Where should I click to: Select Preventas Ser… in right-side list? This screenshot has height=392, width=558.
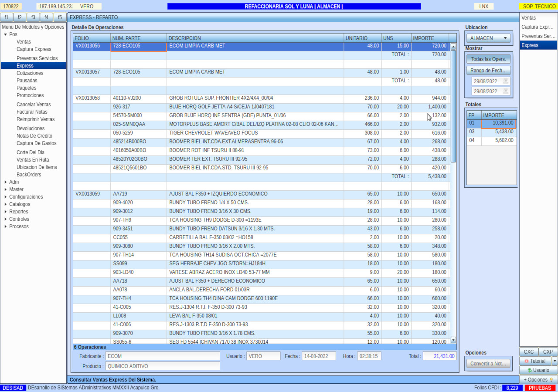(538, 36)
